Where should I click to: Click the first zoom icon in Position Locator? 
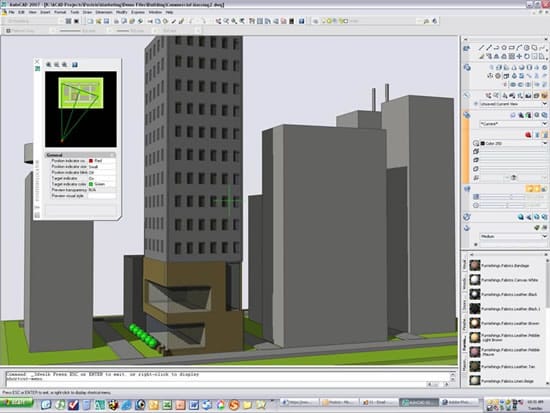pos(49,65)
